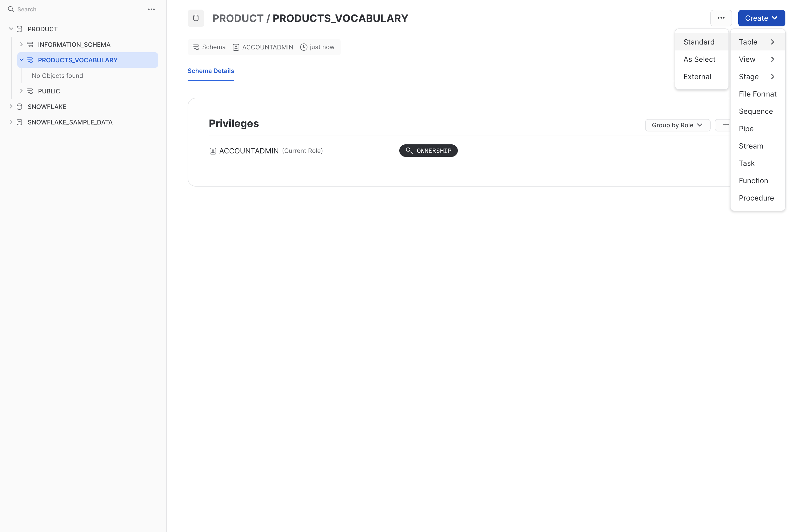Image resolution: width=803 pixels, height=532 pixels.
Task: Open the Group by Role dropdown
Action: tap(677, 125)
